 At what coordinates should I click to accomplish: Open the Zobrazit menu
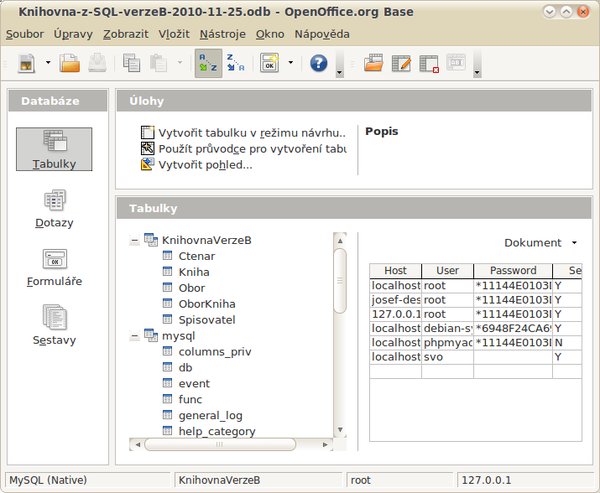126,34
